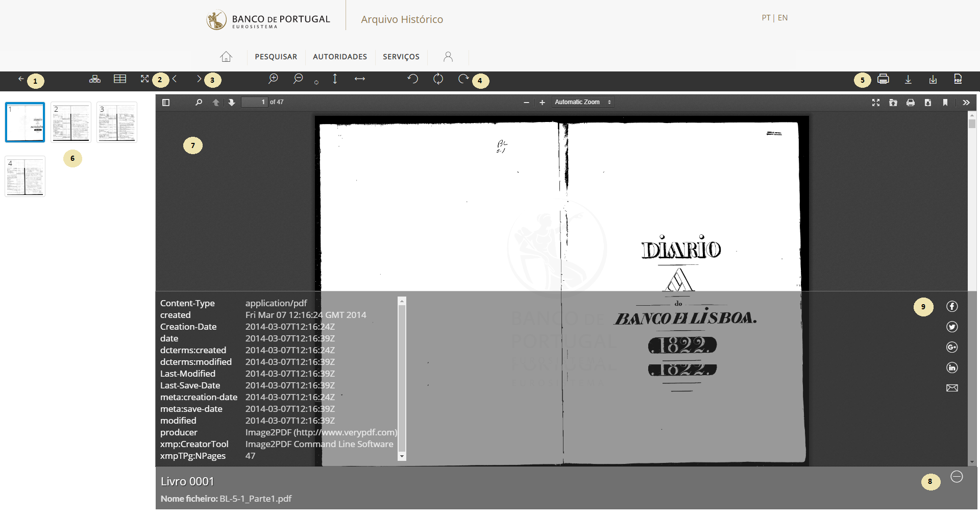Share on Google Plus
Screen dimensions: 980x516
[952, 347]
